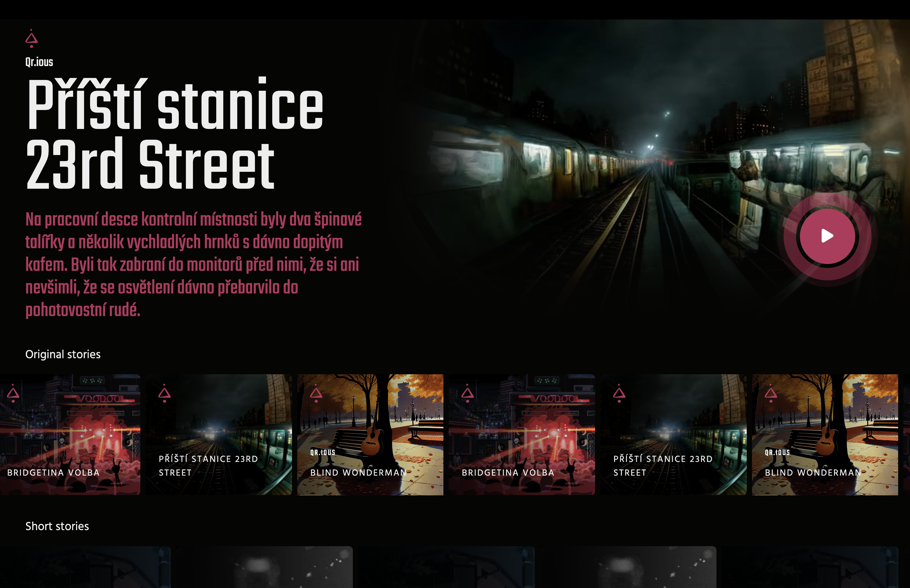Image resolution: width=910 pixels, height=588 pixels.
Task: Click logo icon on first Příští stanice card
Action: (165, 393)
